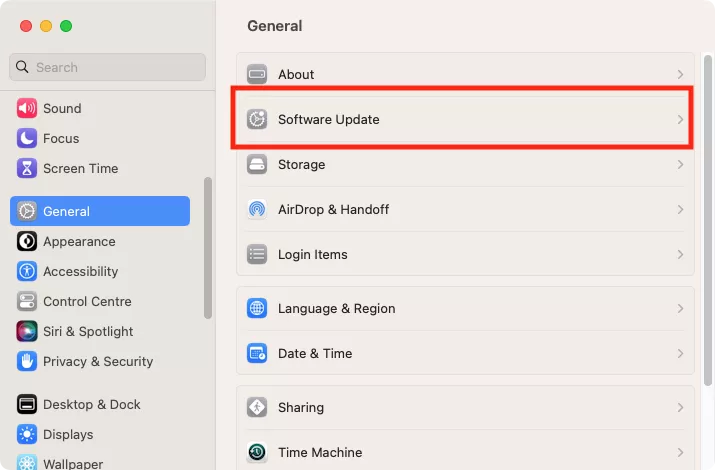The image size is (715, 470).
Task: Select Control Centre in the sidebar
Action: pos(87,301)
